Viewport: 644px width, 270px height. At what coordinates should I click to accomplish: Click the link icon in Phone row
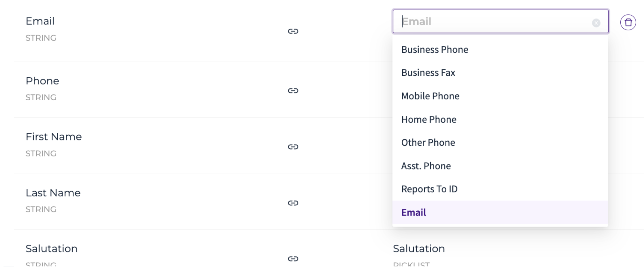tap(293, 91)
